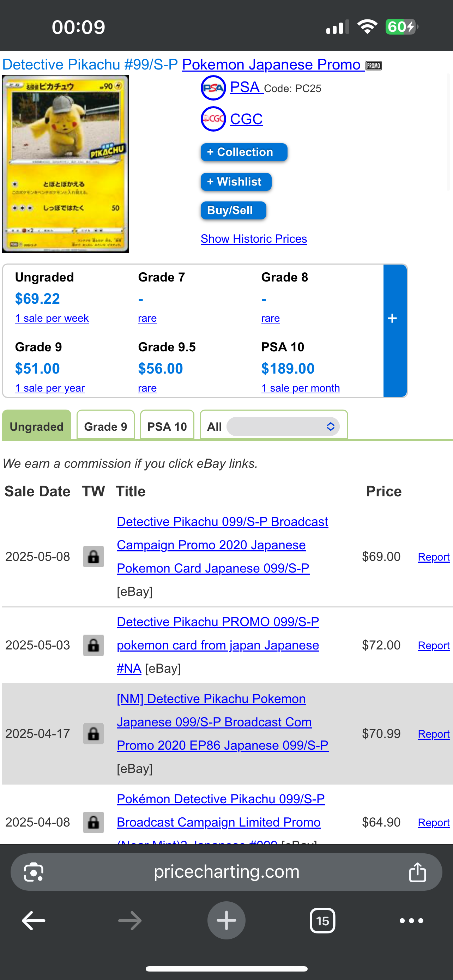The width and height of the screenshot is (453, 980).
Task: Open the All grades dropdown
Action: click(x=283, y=427)
